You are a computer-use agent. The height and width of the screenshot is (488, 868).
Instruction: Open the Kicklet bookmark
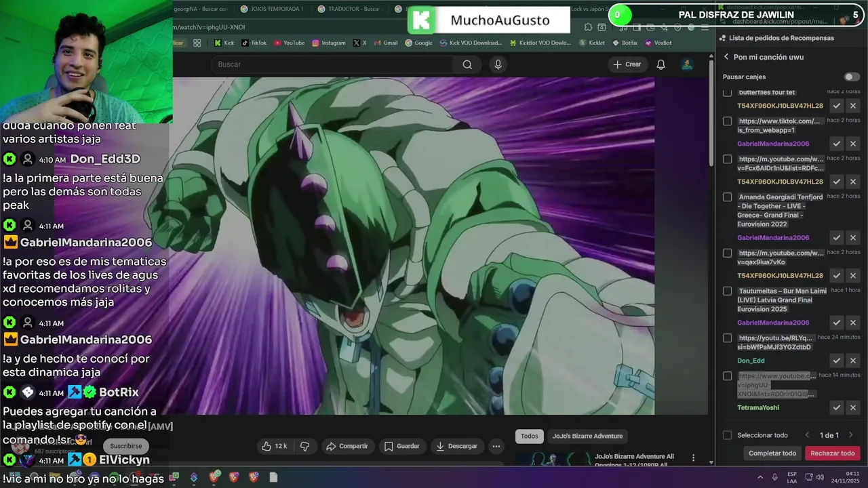tap(592, 43)
